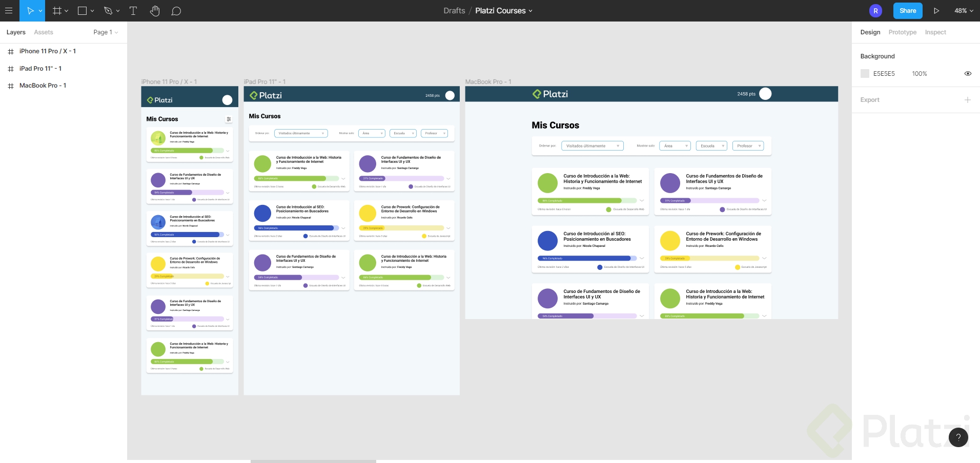Select the Text tool

(133, 11)
